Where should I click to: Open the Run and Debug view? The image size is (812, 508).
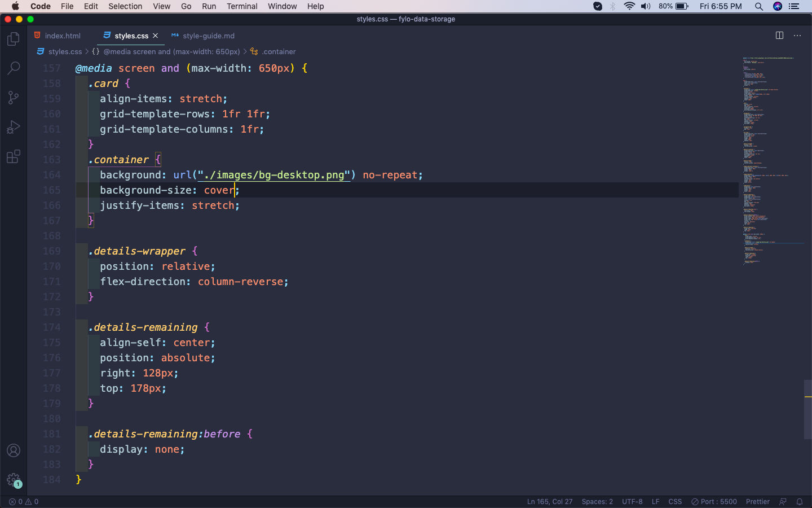tap(14, 127)
